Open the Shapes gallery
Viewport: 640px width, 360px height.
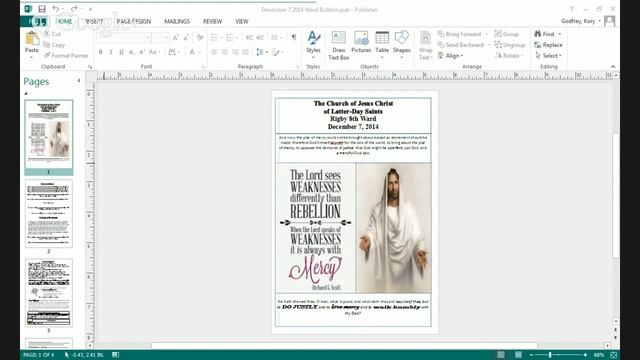point(402,44)
